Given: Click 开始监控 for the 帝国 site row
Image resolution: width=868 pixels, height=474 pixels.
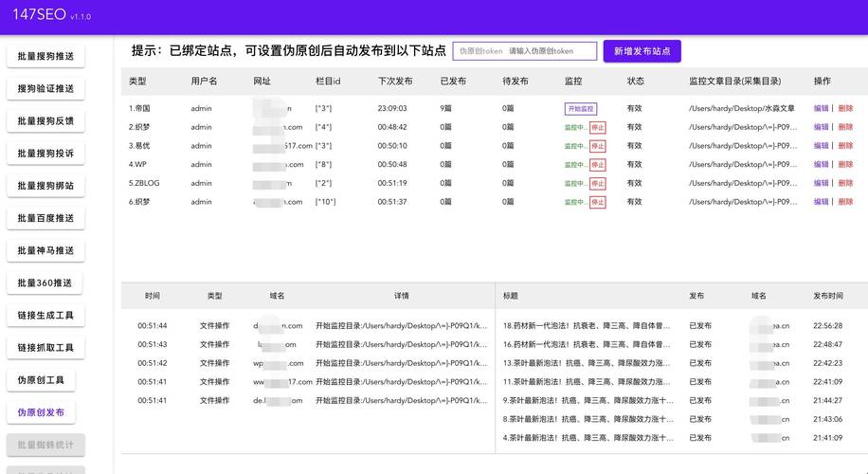Looking at the screenshot, I should point(580,109).
